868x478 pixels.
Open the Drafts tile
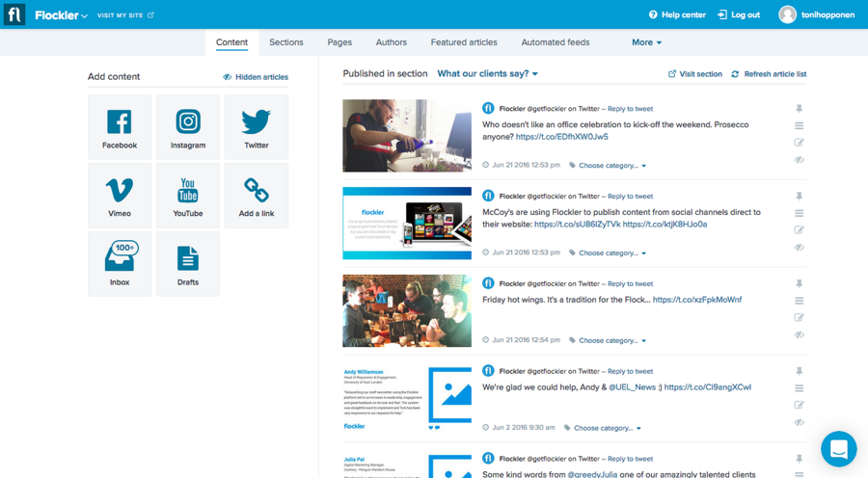tap(188, 264)
